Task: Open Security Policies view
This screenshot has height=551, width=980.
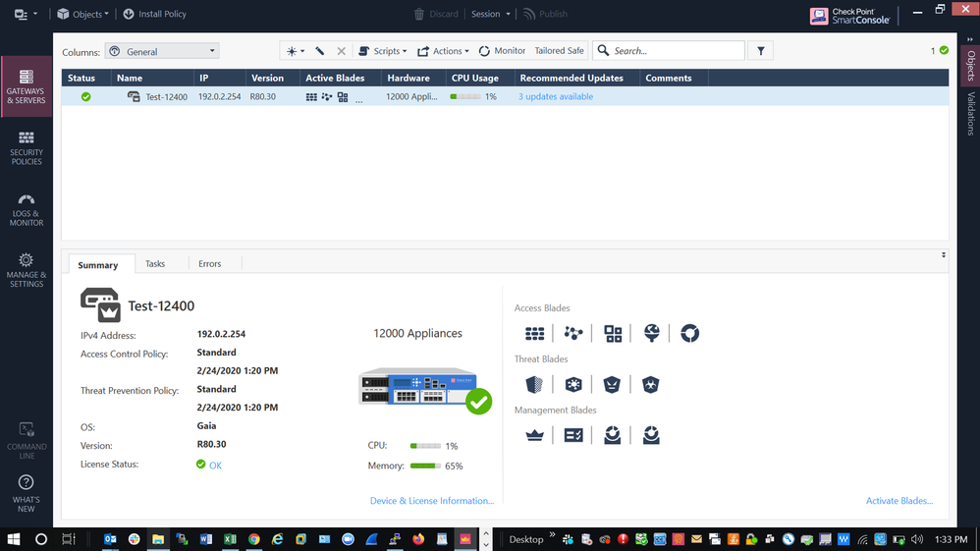Action: pos(27,148)
